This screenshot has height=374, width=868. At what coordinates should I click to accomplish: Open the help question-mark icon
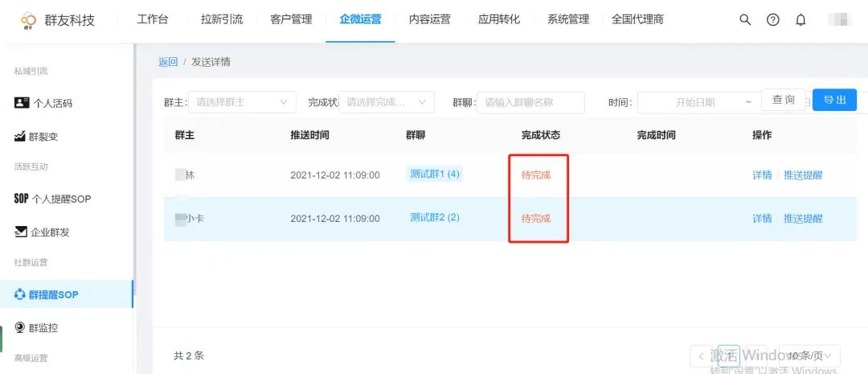pyautogui.click(x=773, y=20)
